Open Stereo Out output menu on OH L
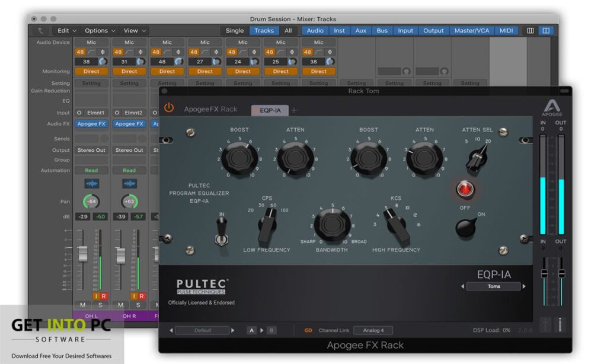The width and height of the screenshot is (607, 364). tap(91, 150)
